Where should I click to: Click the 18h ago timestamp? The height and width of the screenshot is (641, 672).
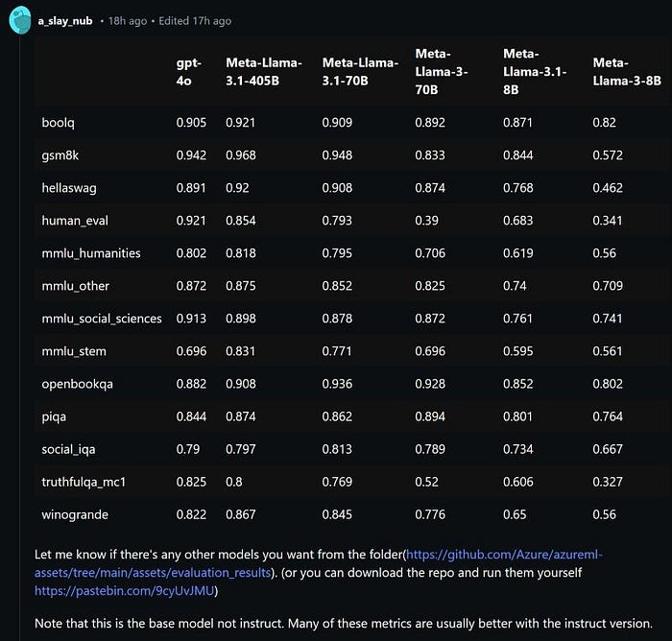128,21
